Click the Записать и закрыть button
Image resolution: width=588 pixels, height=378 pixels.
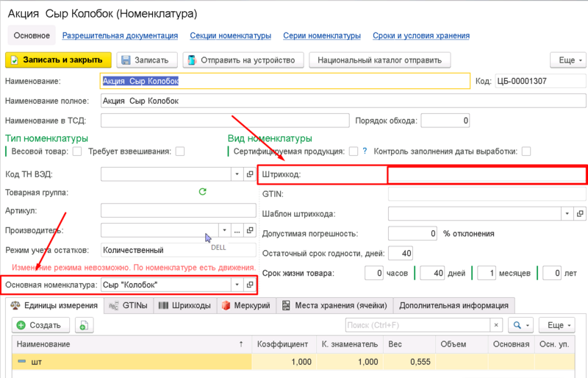tap(58, 60)
